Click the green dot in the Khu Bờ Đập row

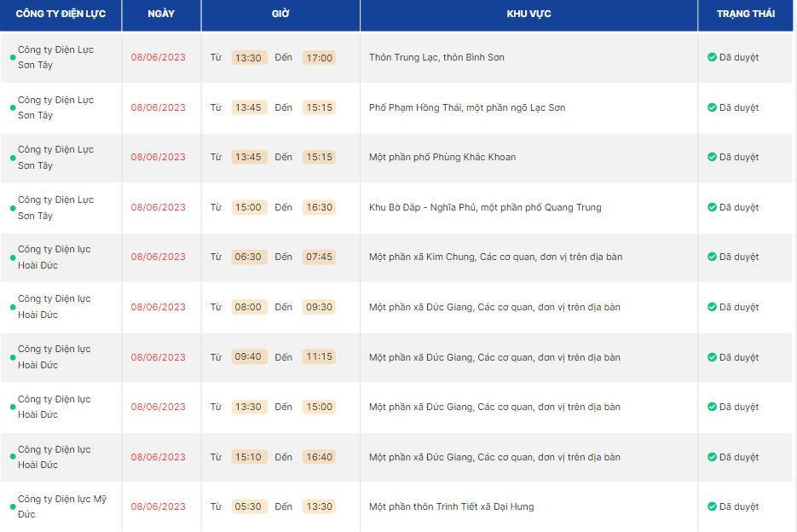(13, 208)
